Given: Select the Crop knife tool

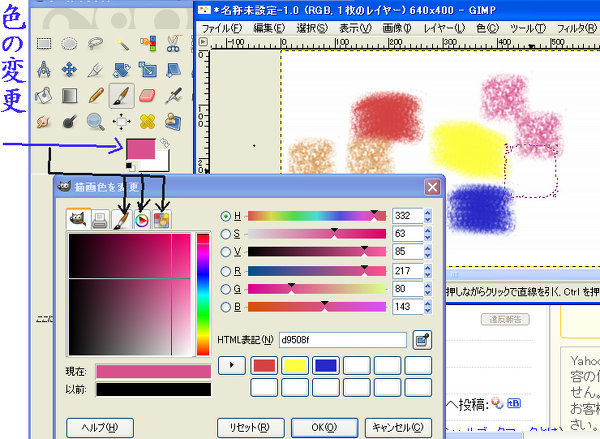Looking at the screenshot, I should click(95, 70).
